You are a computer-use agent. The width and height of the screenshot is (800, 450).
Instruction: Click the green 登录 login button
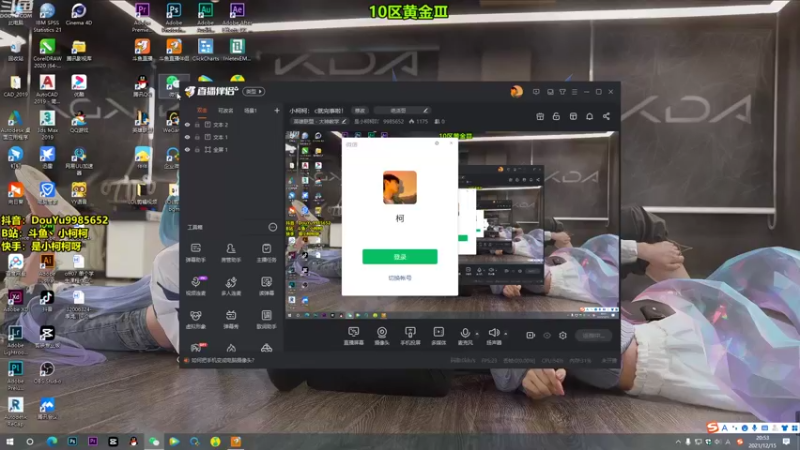pos(400,257)
